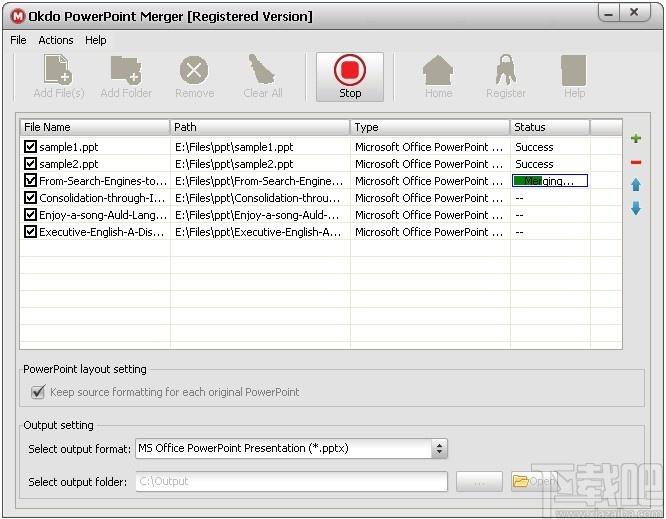Sort by File Name column header
The width and height of the screenshot is (666, 519).
pyautogui.click(x=95, y=127)
